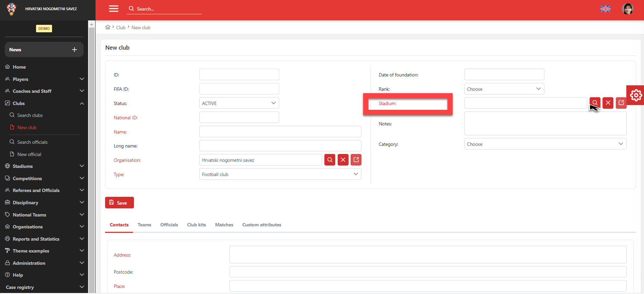Click the Organisation search magnifier button

330,160
